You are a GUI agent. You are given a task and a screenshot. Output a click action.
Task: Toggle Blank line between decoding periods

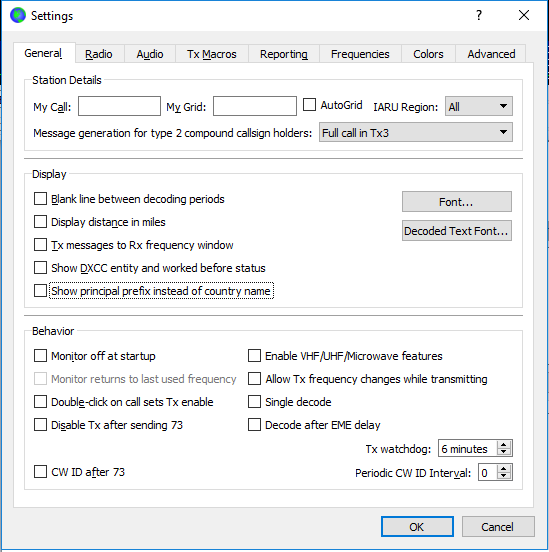40,199
